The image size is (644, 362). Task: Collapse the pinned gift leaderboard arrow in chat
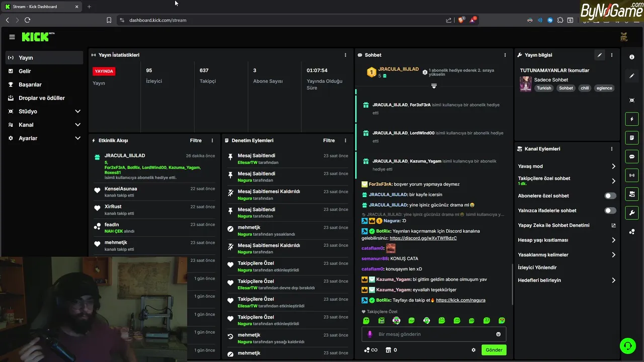(434, 86)
